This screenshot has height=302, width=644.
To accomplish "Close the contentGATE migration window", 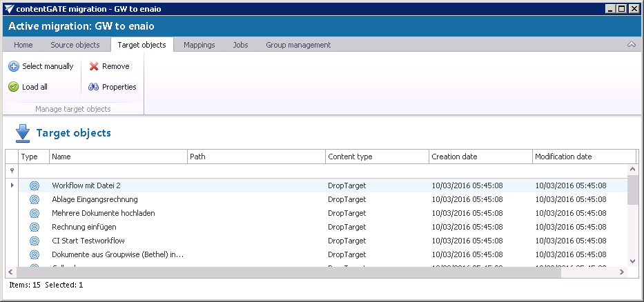I will coord(633,8).
